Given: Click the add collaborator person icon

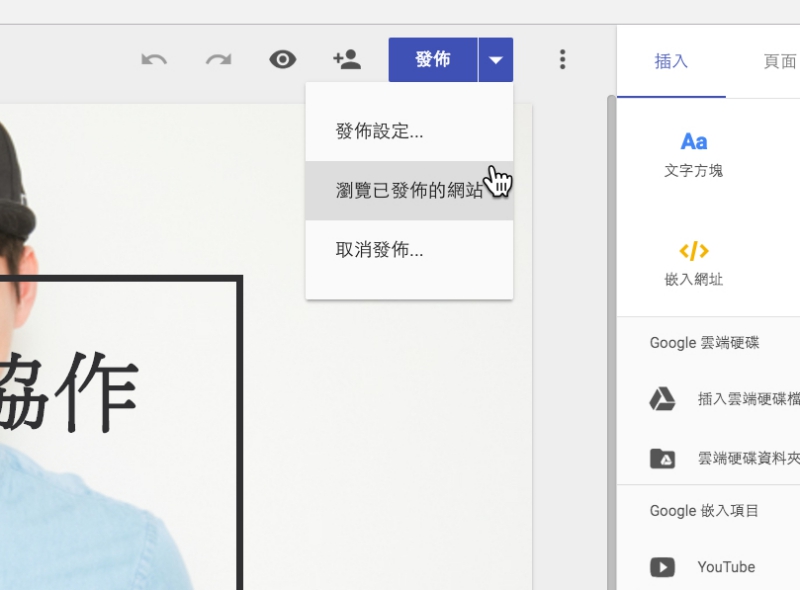Looking at the screenshot, I should (347, 60).
